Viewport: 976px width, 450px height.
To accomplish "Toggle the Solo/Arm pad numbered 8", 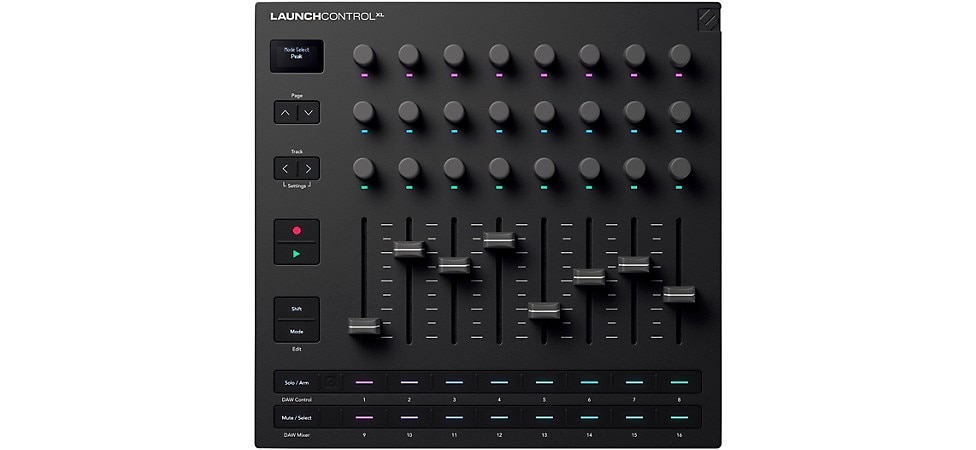I will (679, 382).
